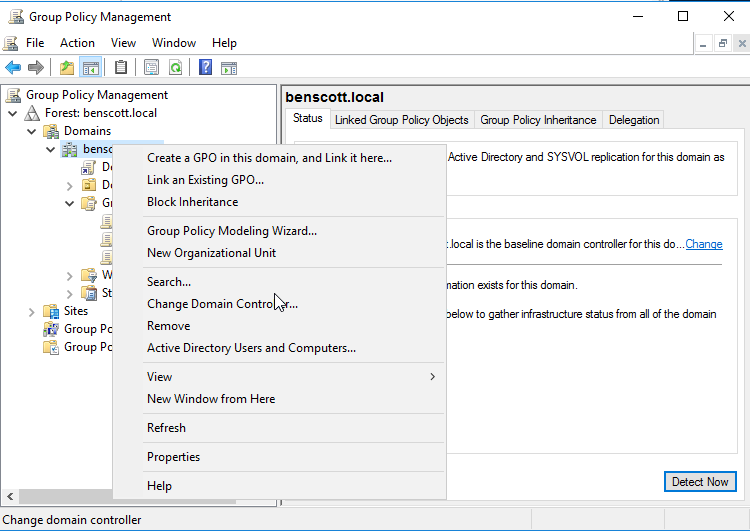Select Refresh in the context menu
The height and width of the screenshot is (531, 750).
[x=279, y=428]
